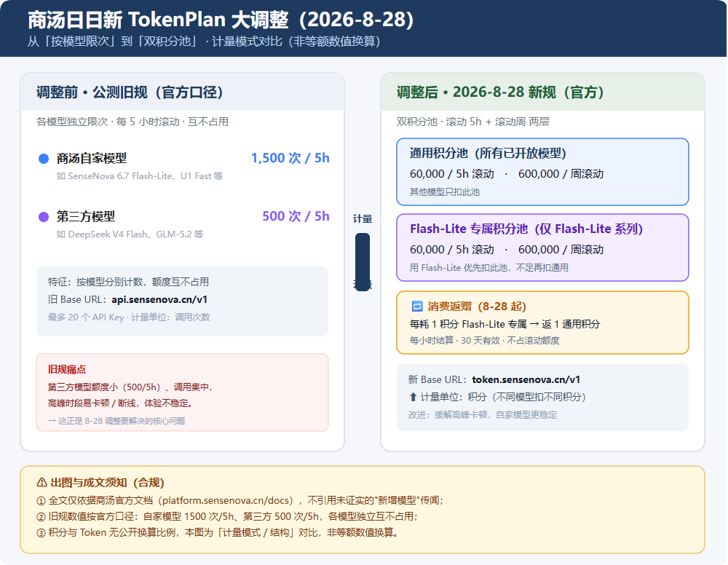The image size is (728, 565).
Task: Click the line 高峰时段易卡顿 / 断线，体验不稳定
Action: [120, 403]
